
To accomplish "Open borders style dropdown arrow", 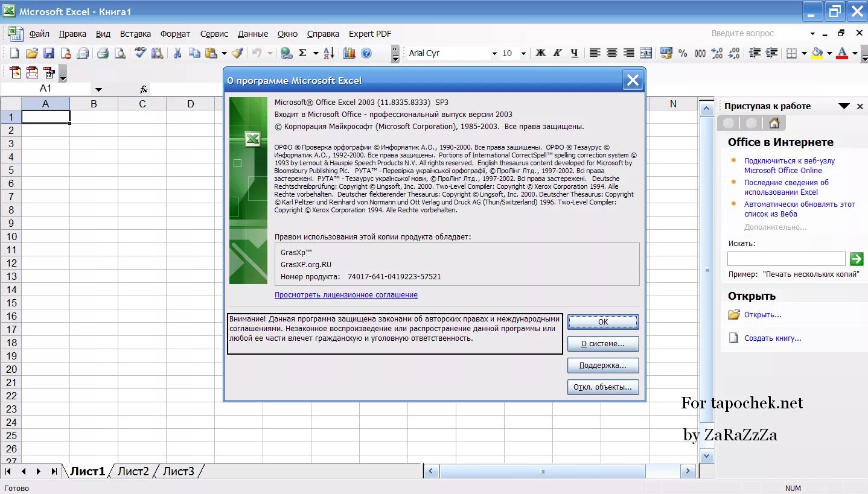I will (804, 53).
